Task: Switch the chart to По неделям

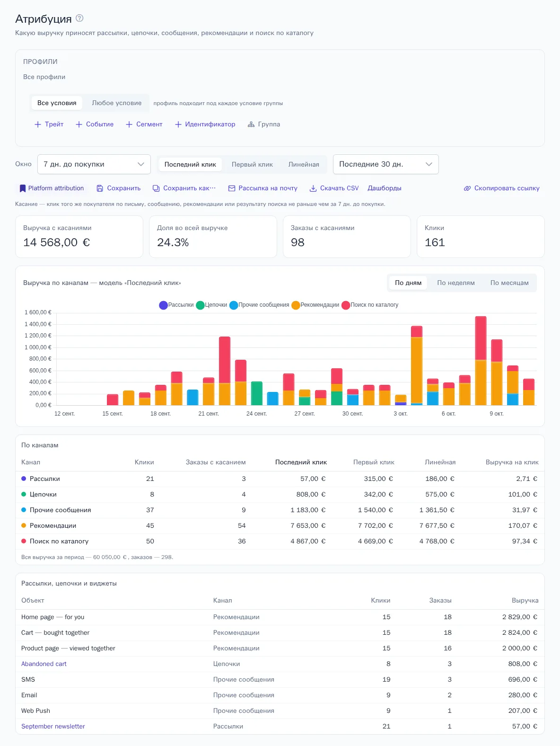Action: point(456,283)
